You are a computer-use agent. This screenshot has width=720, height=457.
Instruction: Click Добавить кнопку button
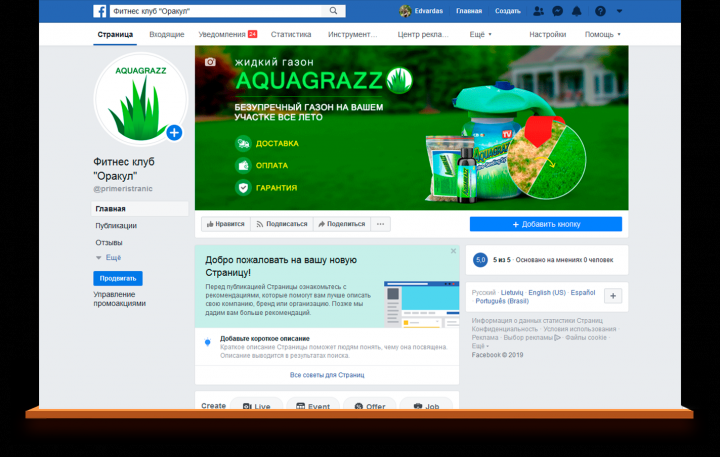click(x=546, y=224)
